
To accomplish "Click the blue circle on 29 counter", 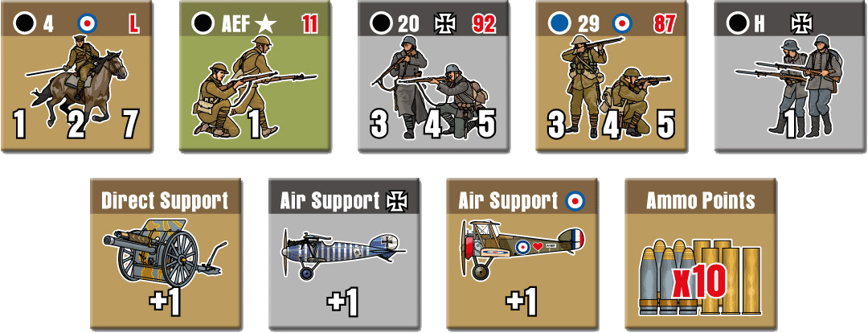I will 559,24.
